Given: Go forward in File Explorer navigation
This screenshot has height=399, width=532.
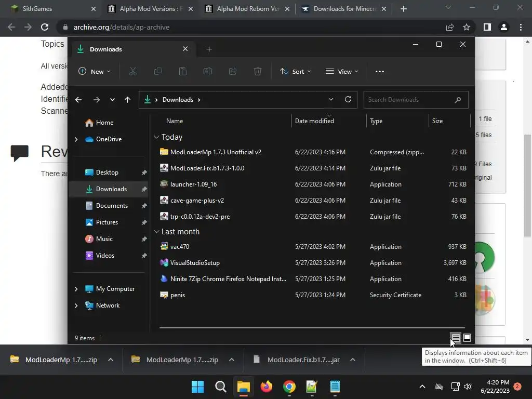Looking at the screenshot, I should click(96, 100).
